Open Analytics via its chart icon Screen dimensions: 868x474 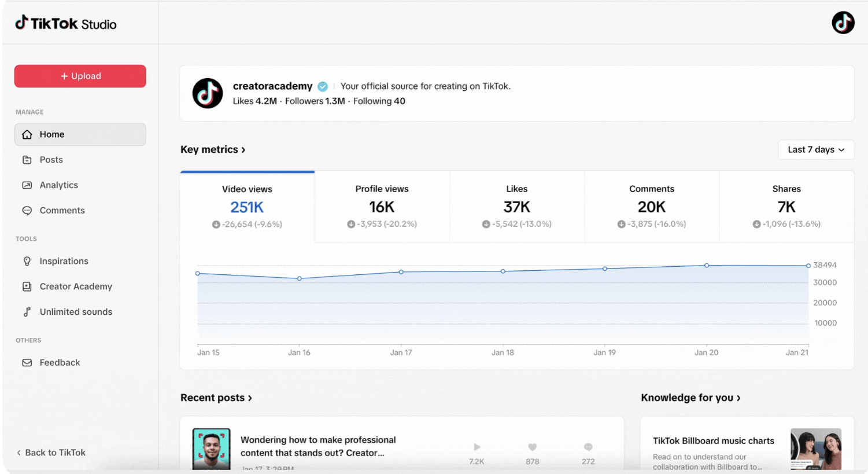point(27,185)
